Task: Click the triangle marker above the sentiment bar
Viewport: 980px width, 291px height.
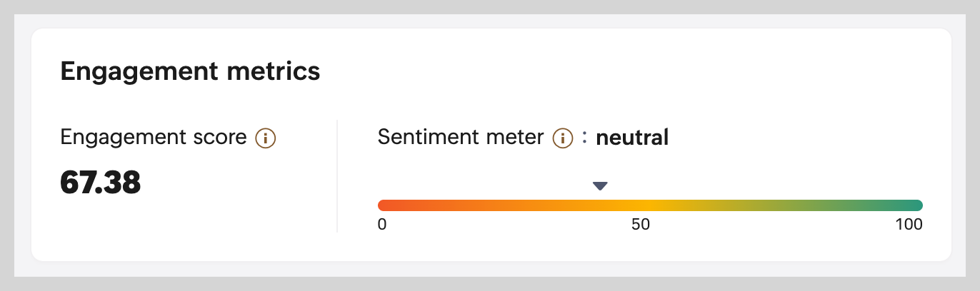Action: pos(600,186)
